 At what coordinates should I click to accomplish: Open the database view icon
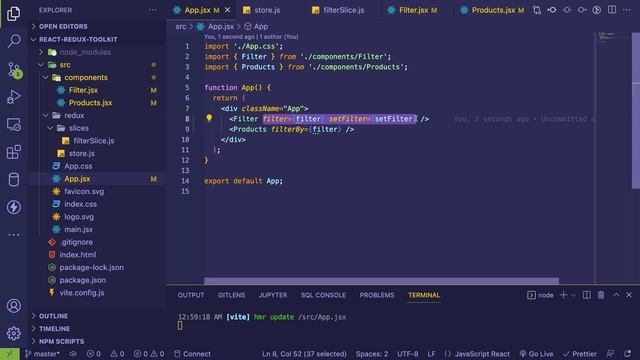tap(13, 179)
